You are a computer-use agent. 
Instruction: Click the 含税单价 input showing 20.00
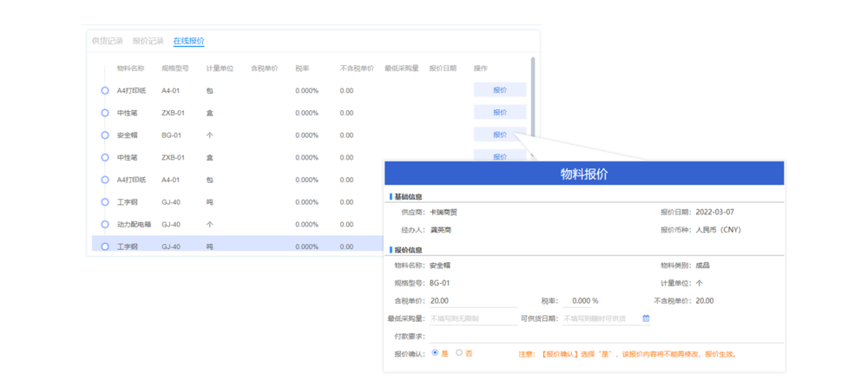click(473, 301)
